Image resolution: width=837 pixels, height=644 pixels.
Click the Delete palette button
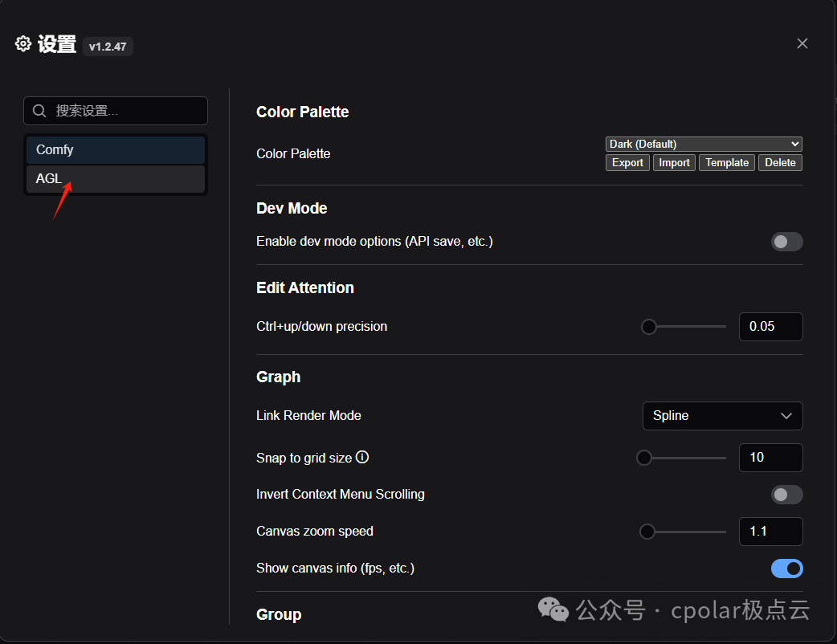779,162
